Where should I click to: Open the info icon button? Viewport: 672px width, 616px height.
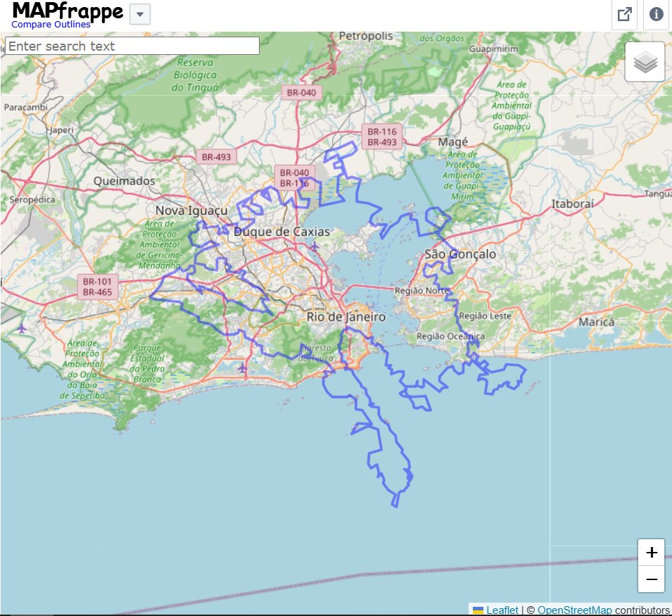(x=656, y=15)
